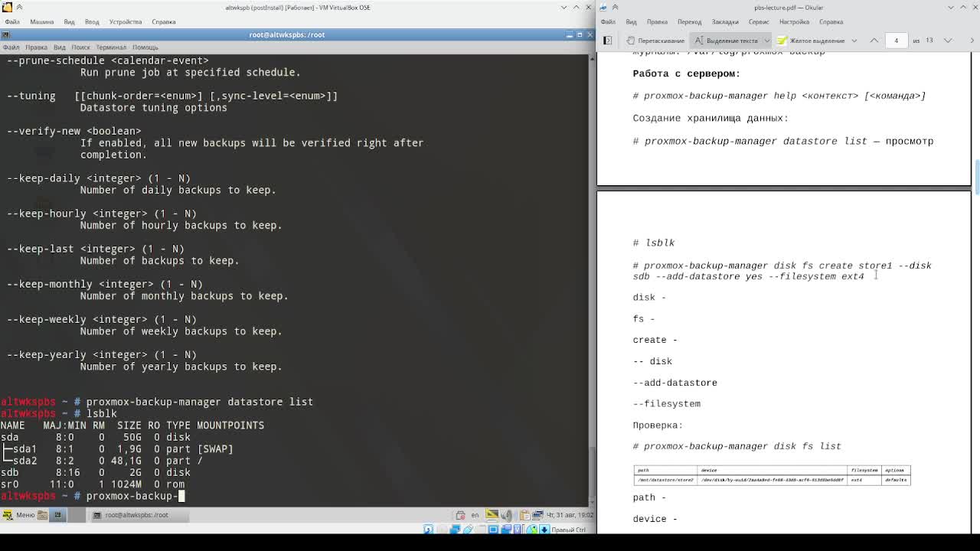Viewport: 980px width, 551px height.
Task: Open Okular Вид menu
Action: click(631, 21)
